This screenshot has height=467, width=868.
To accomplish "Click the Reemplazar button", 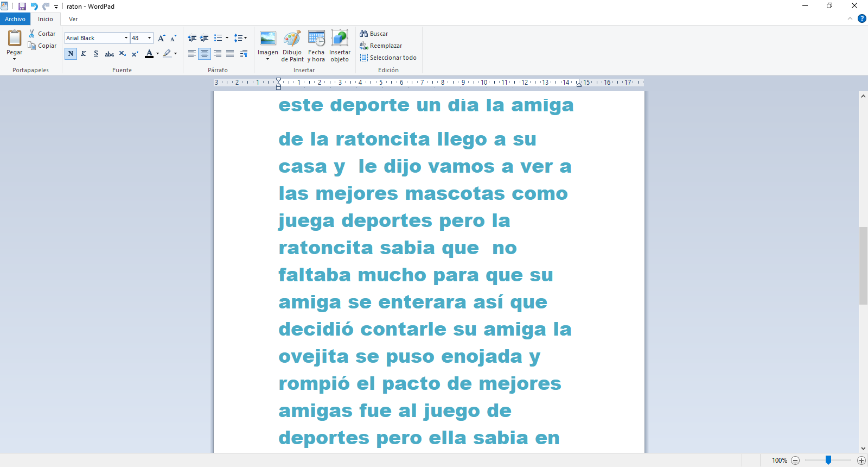I will coord(381,46).
